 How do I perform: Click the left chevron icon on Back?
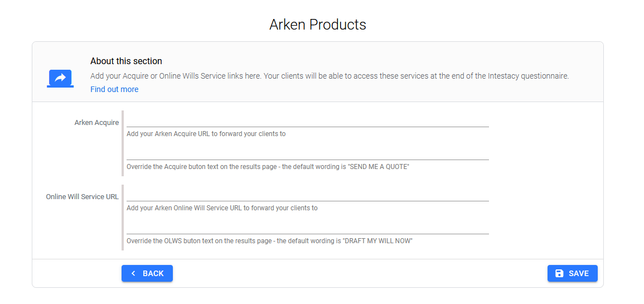coord(133,273)
